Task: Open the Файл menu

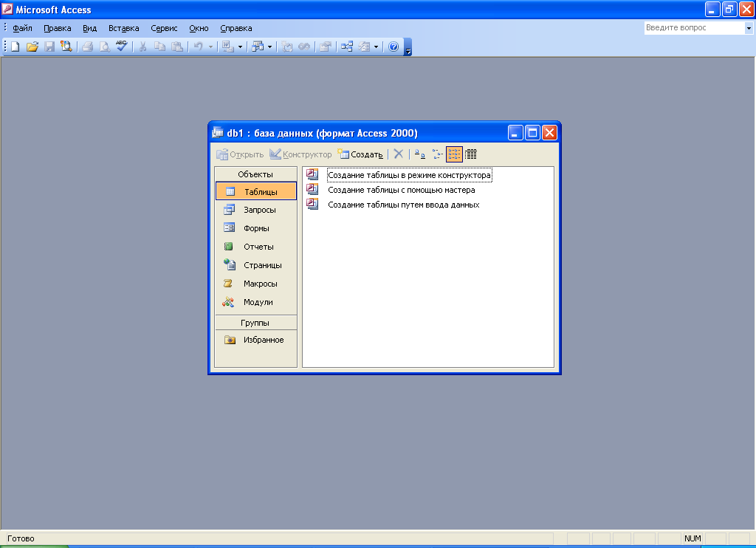Action: [22, 28]
